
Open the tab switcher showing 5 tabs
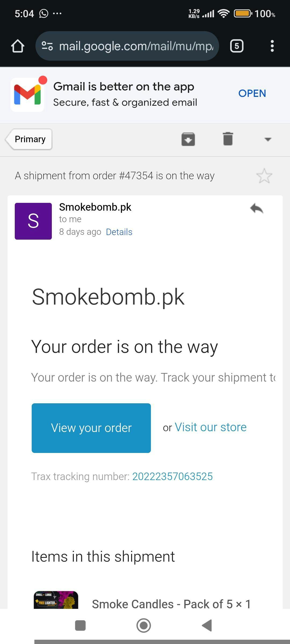tap(237, 46)
